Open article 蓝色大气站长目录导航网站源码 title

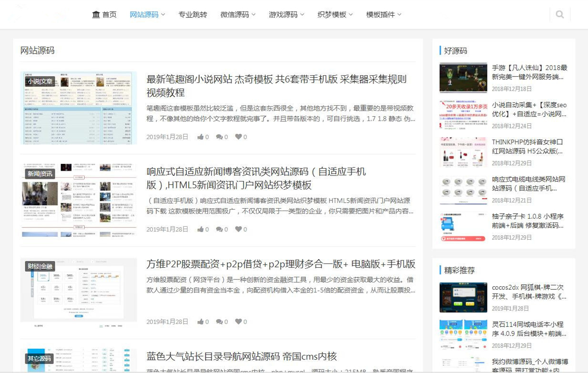pyautogui.click(x=242, y=356)
